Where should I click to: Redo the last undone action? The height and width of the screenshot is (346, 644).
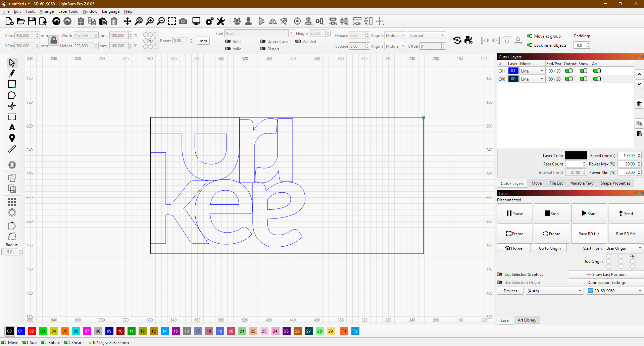tap(67, 21)
